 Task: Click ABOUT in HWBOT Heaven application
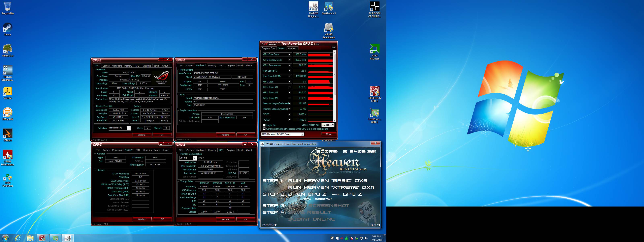(x=269, y=225)
